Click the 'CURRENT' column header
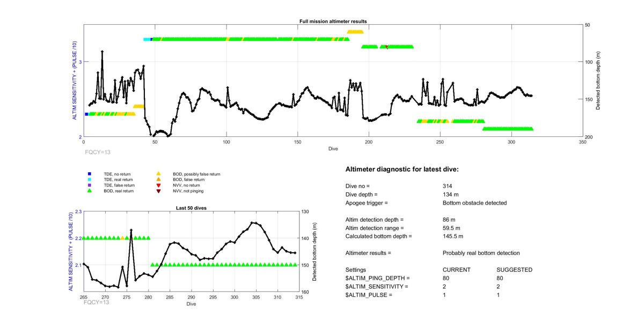This screenshot has width=644, height=328. [457, 270]
